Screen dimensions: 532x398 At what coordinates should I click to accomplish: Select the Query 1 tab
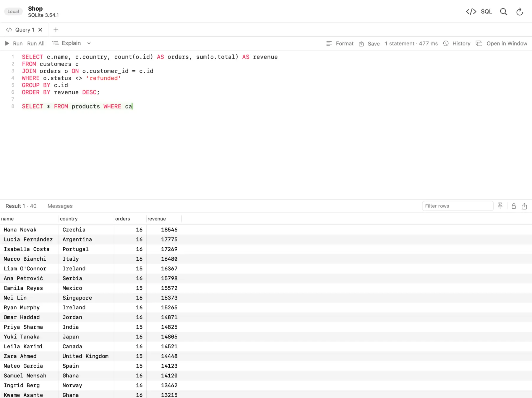click(25, 30)
